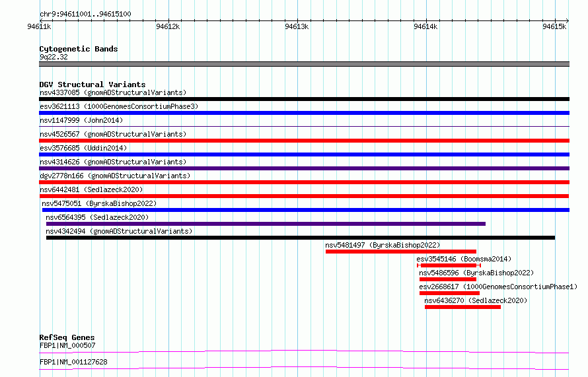The width and height of the screenshot is (588, 377).
Task: Click the RefSeq Genes track heading
Action: coord(67,337)
